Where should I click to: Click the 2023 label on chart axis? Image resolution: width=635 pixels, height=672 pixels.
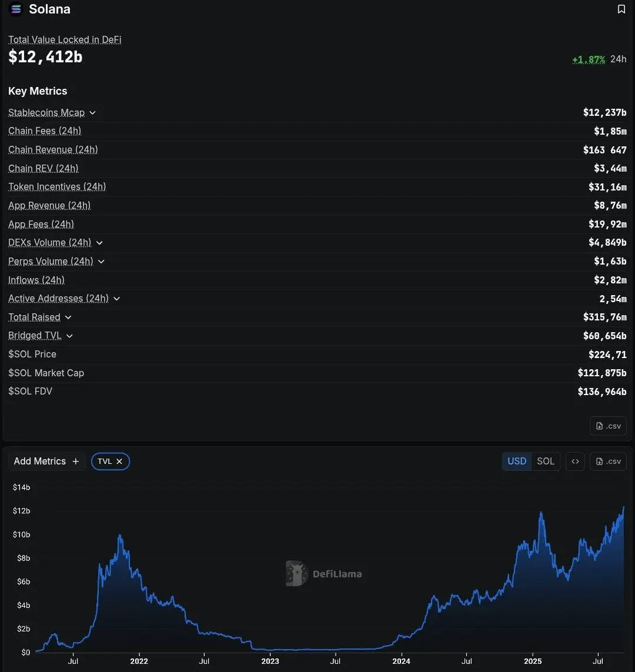click(x=270, y=661)
